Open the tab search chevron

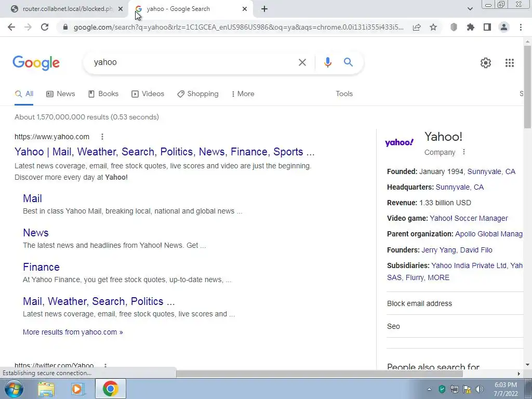click(x=470, y=9)
